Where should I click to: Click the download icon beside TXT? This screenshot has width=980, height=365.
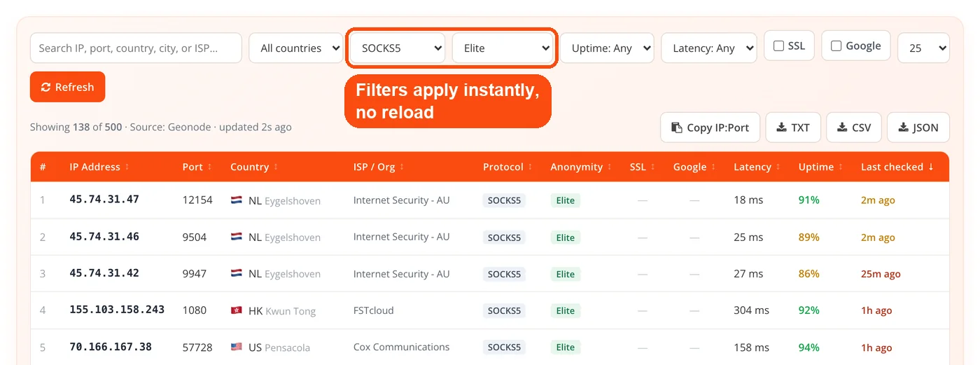click(x=781, y=128)
